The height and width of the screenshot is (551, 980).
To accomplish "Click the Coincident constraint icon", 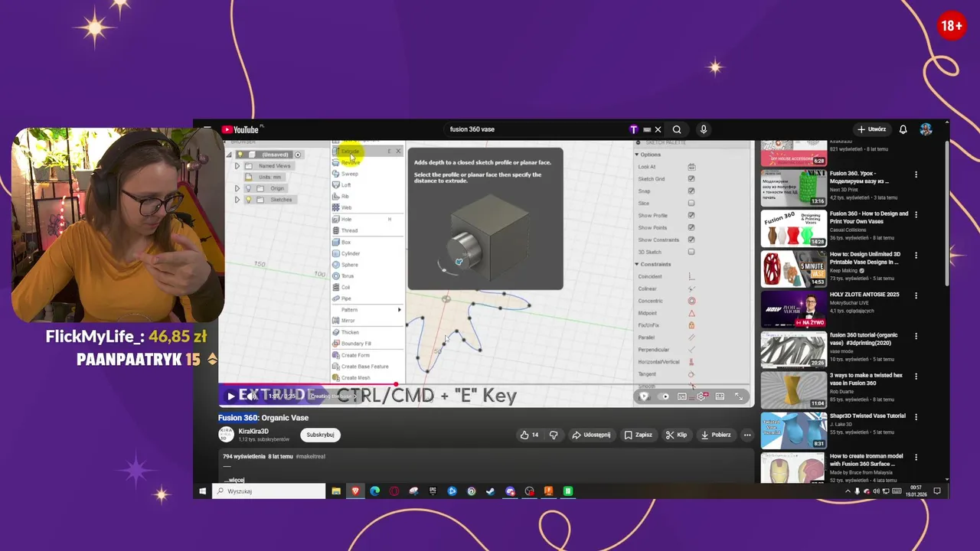I will [691, 276].
